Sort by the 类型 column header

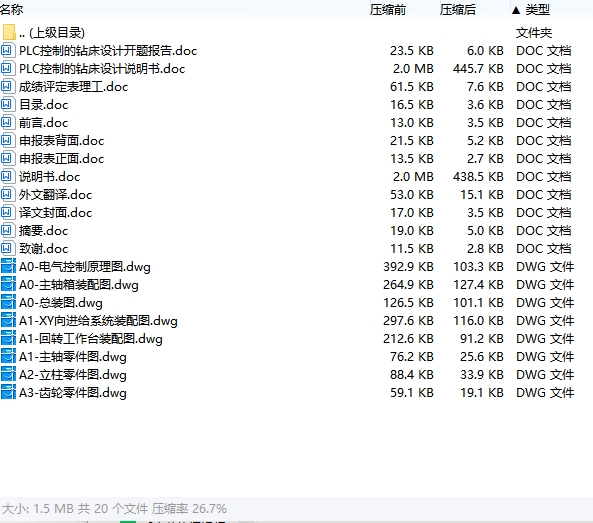coord(537,9)
